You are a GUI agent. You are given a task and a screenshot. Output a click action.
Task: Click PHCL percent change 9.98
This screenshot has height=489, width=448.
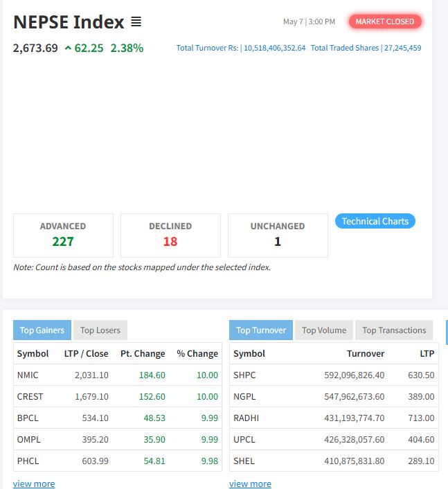(210, 461)
